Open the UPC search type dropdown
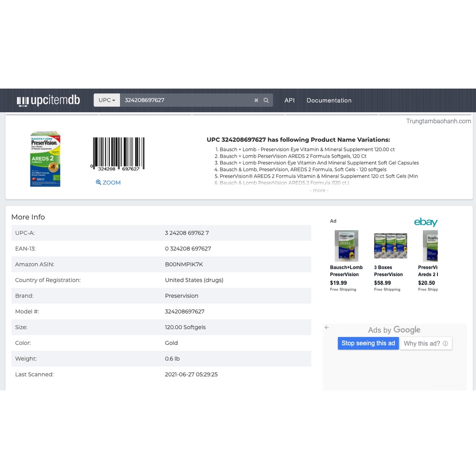Image resolution: width=476 pixels, height=476 pixels. pyautogui.click(x=107, y=100)
